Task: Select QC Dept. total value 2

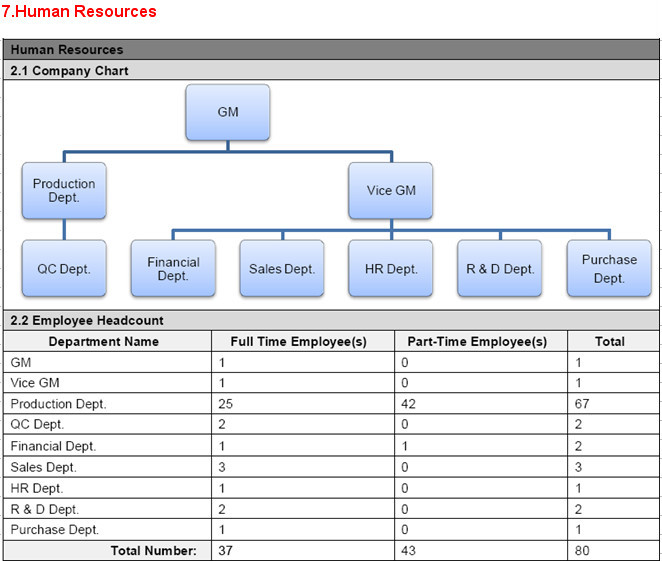Action: [x=578, y=424]
